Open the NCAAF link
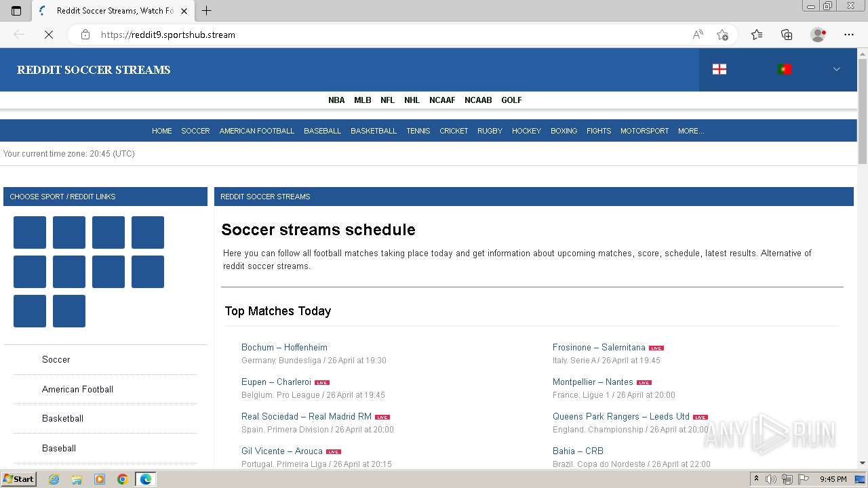This screenshot has height=488, width=868. click(442, 100)
